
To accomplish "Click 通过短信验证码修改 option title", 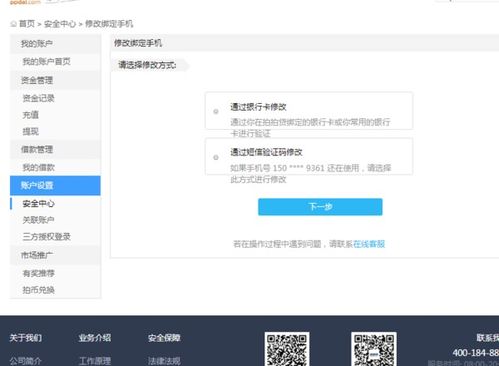I will click(x=266, y=152).
